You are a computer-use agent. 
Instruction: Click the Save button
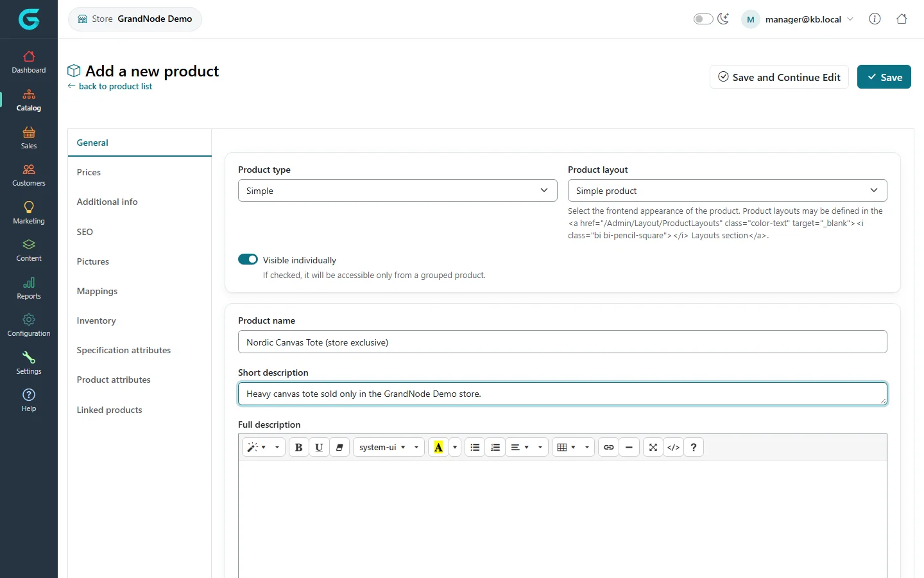884,77
